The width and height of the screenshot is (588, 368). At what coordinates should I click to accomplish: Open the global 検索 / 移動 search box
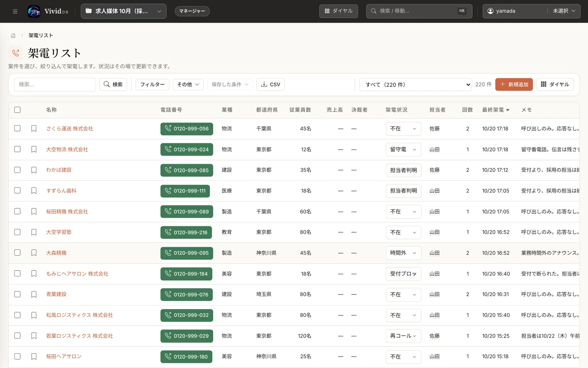[x=419, y=11]
